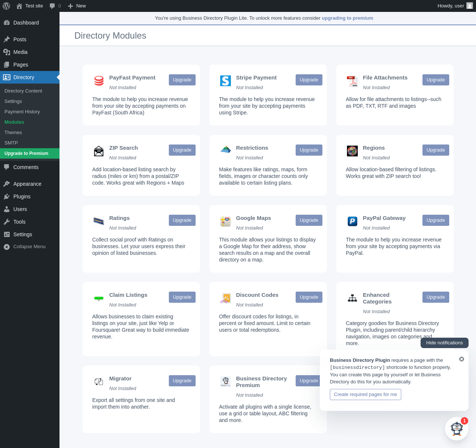The image size is (476, 448).
Task: Open the Howdy, user account menu
Action: pos(455,6)
